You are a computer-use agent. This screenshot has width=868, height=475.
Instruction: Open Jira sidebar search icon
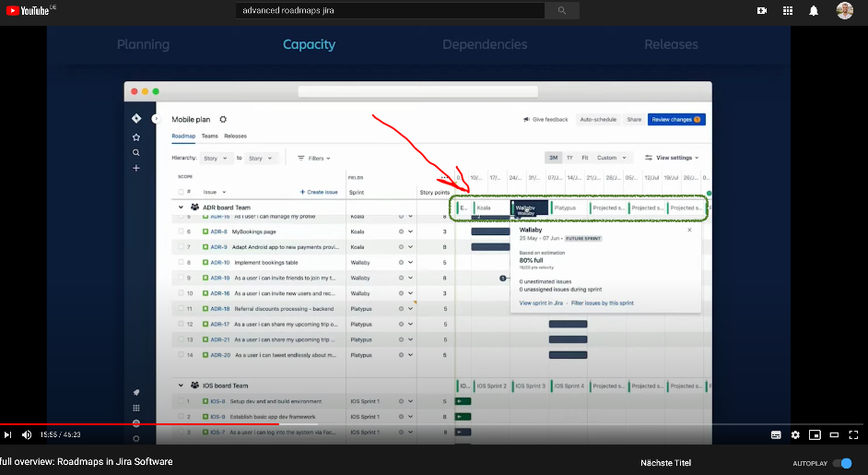click(x=136, y=152)
